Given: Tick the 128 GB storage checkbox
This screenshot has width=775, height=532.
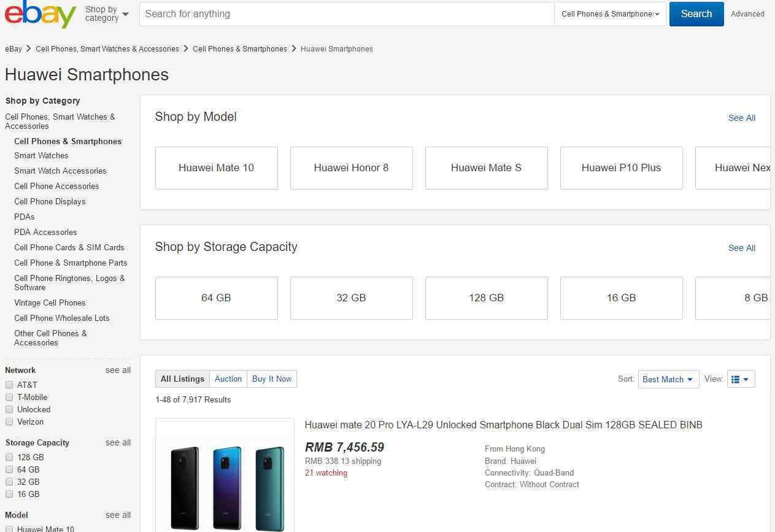Looking at the screenshot, I should click(9, 457).
